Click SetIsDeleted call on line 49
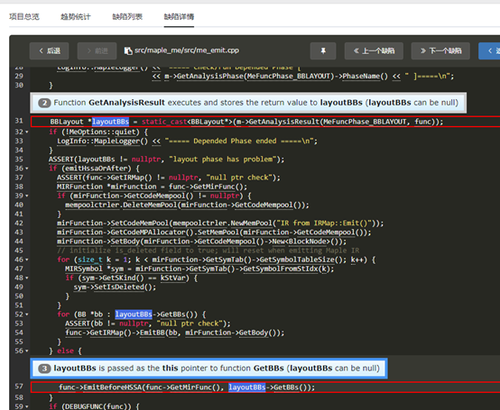500x410 pixels. 119,287
